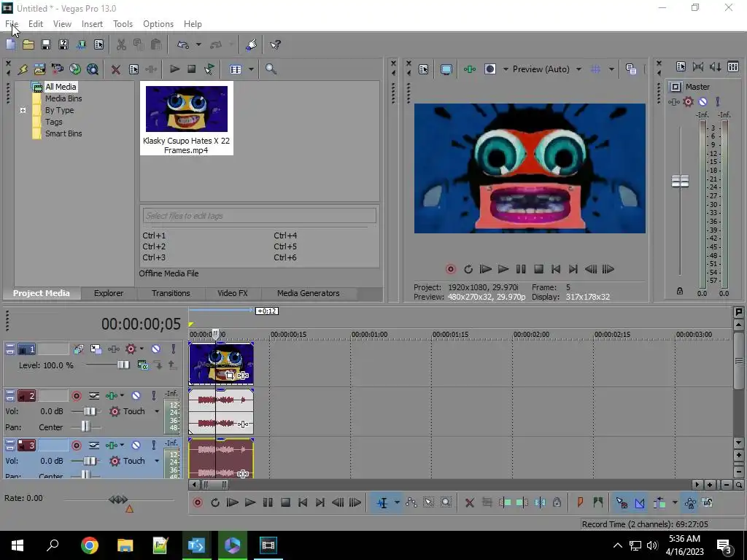This screenshot has width=747, height=560.
Task: Click the timeline transport Stop button
Action: (285, 502)
